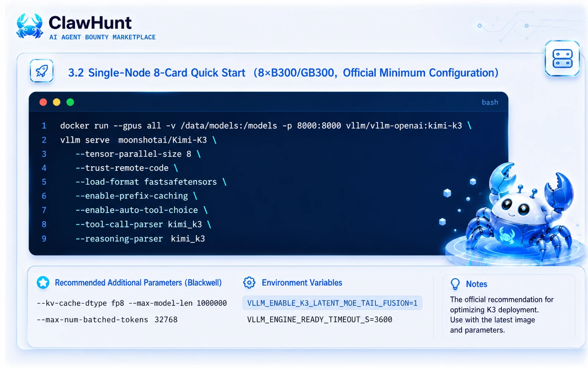Screen dimensions: 588x368
Task: Click the --max-num-batched-tokens 32768 parameter
Action: (107, 319)
